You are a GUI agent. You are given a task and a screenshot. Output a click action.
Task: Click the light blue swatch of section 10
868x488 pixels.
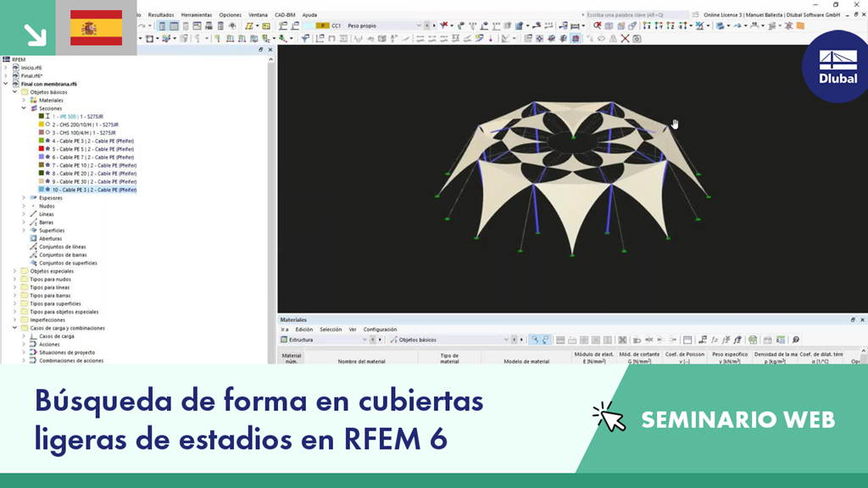tap(41, 189)
